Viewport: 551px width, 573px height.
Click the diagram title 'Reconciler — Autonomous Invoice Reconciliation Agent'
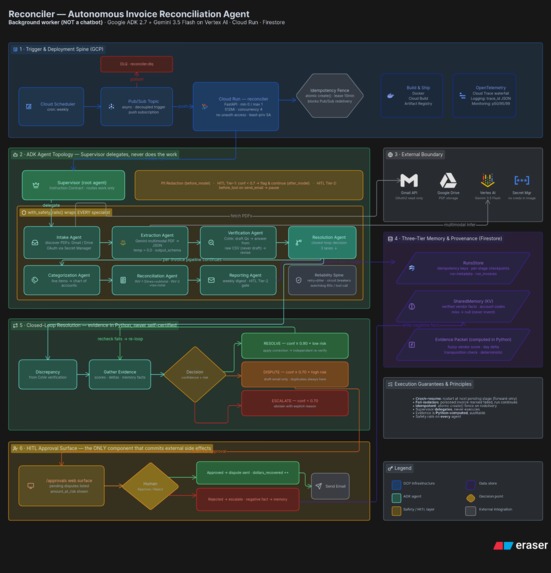coord(129,14)
